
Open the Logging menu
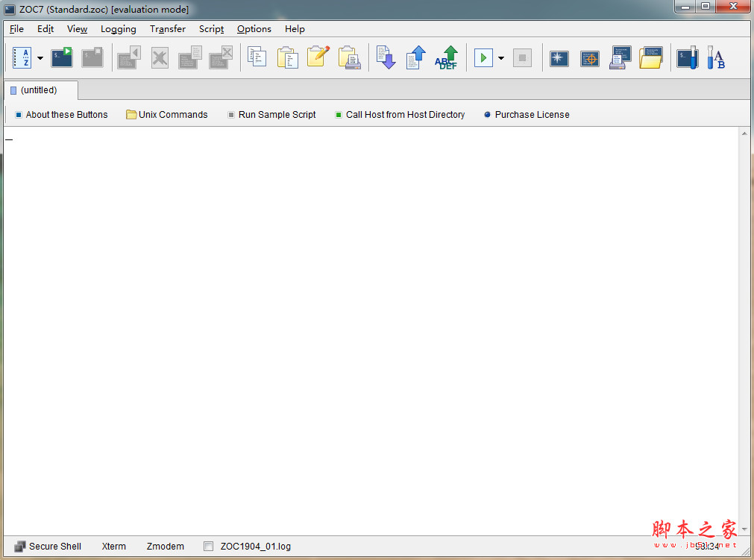[119, 29]
